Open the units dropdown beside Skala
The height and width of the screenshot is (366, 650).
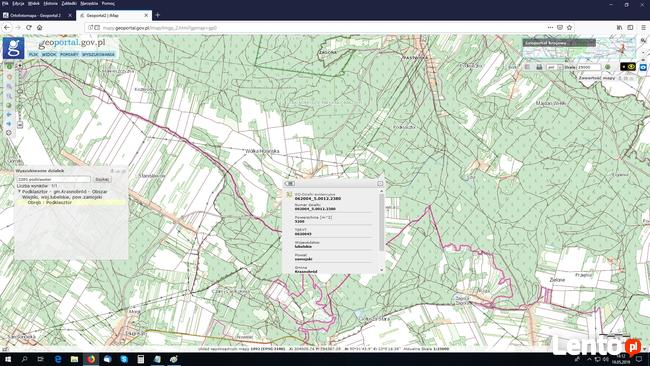pos(554,67)
